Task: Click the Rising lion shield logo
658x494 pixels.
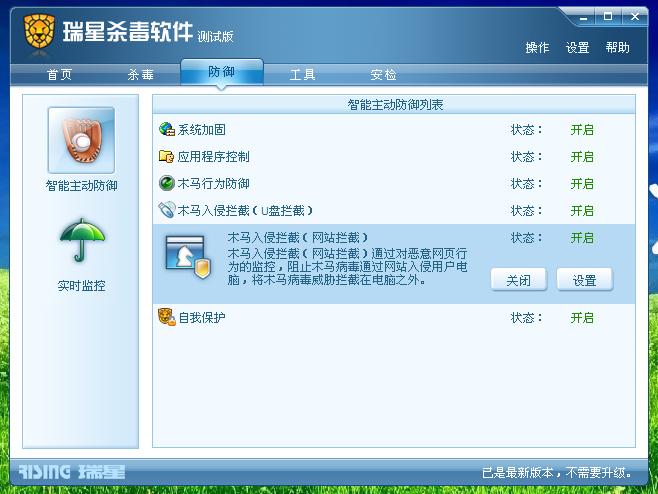Action: tap(39, 32)
